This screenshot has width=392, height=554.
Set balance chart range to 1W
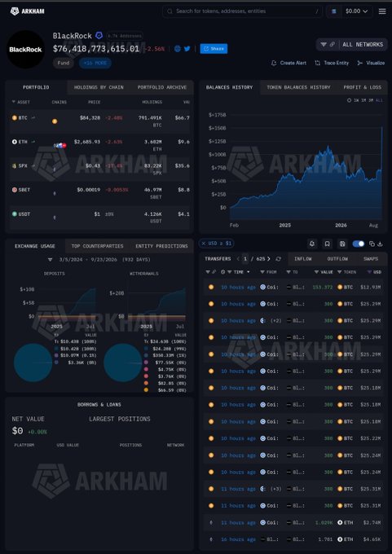pos(356,100)
